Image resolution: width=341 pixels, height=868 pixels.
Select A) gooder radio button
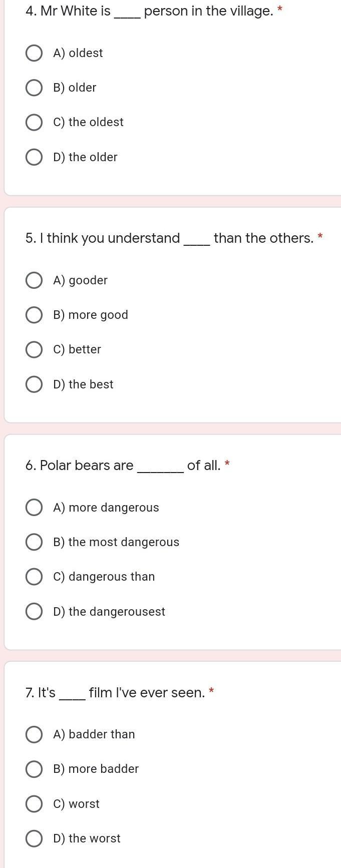coord(34,280)
